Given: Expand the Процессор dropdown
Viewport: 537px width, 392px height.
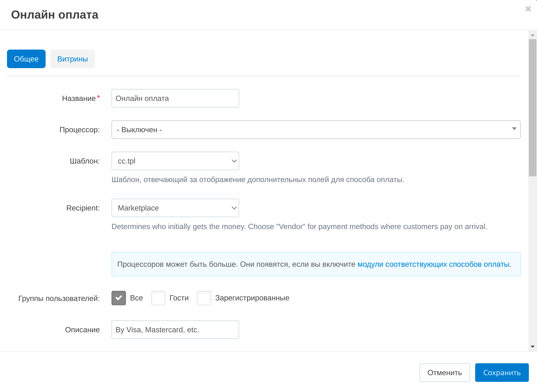Looking at the screenshot, I should click(316, 130).
